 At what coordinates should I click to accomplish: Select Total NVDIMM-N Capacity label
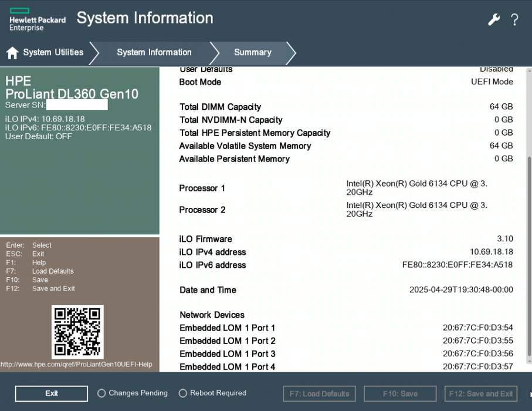click(231, 120)
